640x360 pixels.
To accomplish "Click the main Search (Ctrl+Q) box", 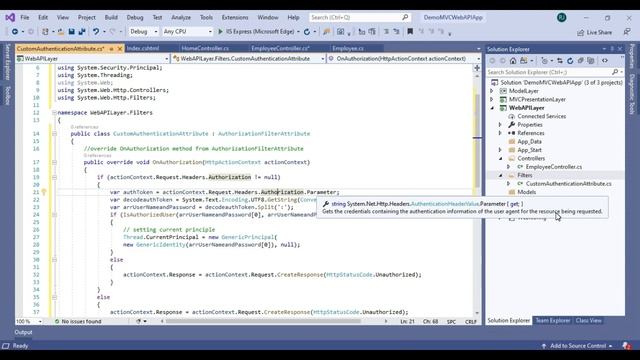I will [x=359, y=17].
